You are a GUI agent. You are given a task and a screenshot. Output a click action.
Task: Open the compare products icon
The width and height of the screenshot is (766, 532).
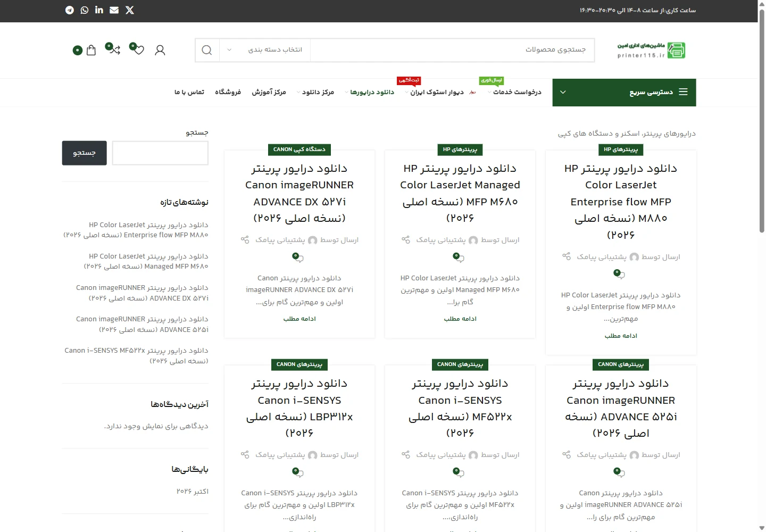[115, 50]
